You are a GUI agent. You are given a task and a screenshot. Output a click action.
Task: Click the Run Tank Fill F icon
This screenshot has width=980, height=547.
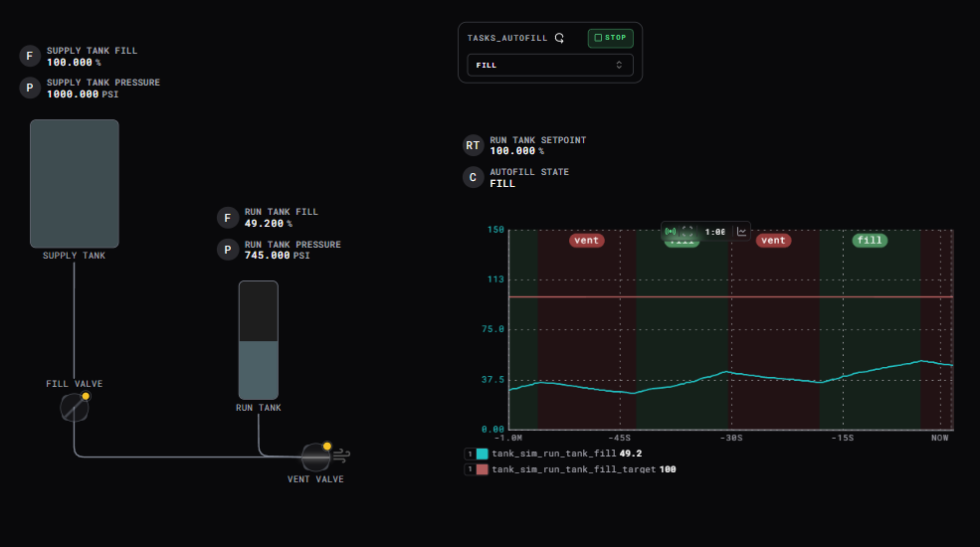pos(228,217)
